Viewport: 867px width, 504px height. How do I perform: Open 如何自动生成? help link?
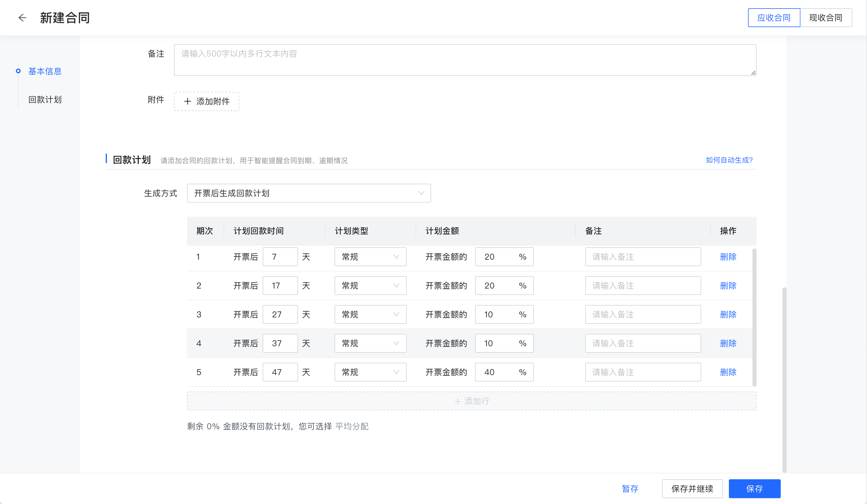(729, 160)
